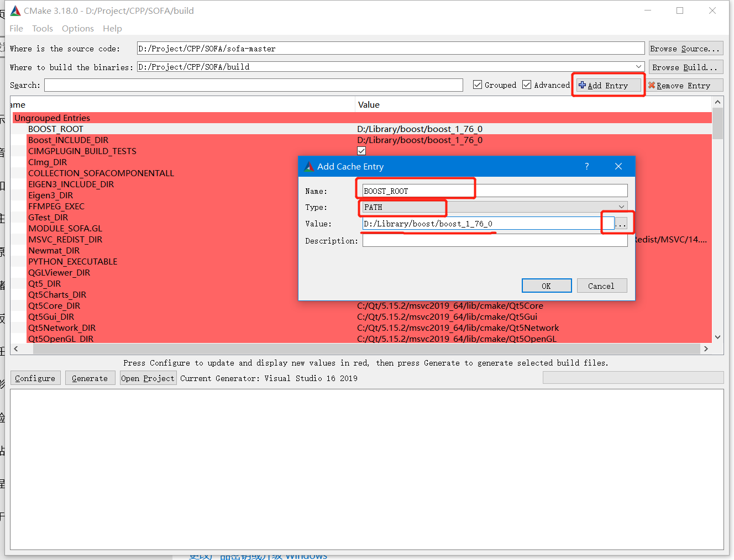Click the horizontal scrollbar left arrow
The image size is (734, 560).
pos(15,348)
